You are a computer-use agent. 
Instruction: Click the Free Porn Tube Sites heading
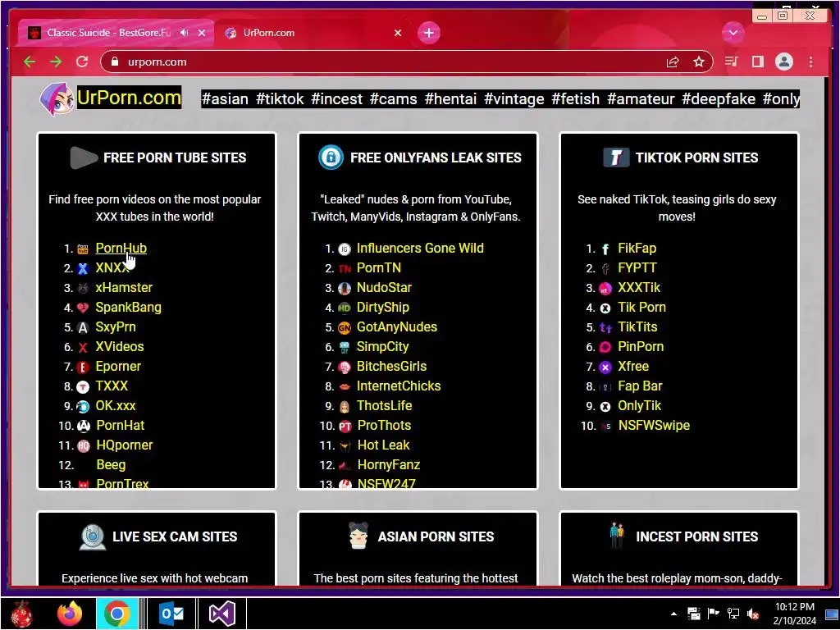tap(175, 157)
